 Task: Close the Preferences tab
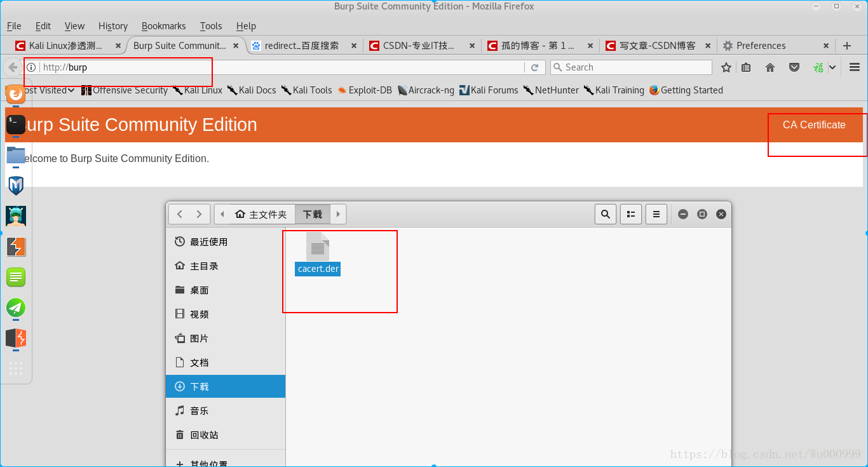(826, 46)
